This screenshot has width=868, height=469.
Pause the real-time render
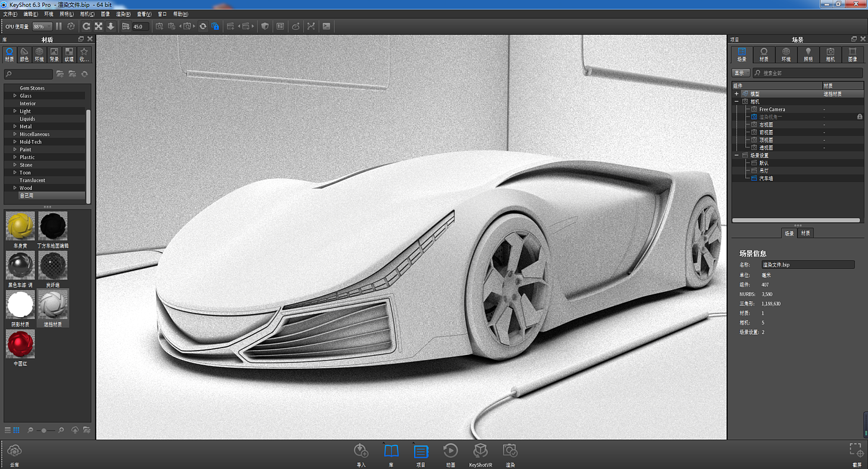(x=59, y=27)
